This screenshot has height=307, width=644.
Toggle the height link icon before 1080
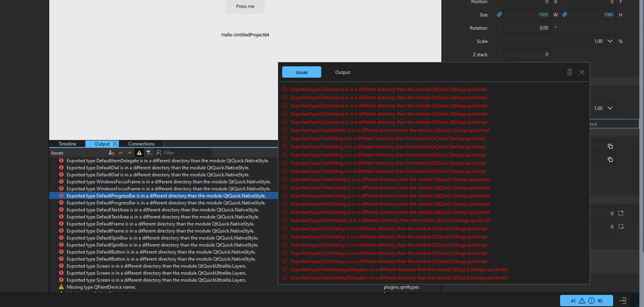[564, 14]
